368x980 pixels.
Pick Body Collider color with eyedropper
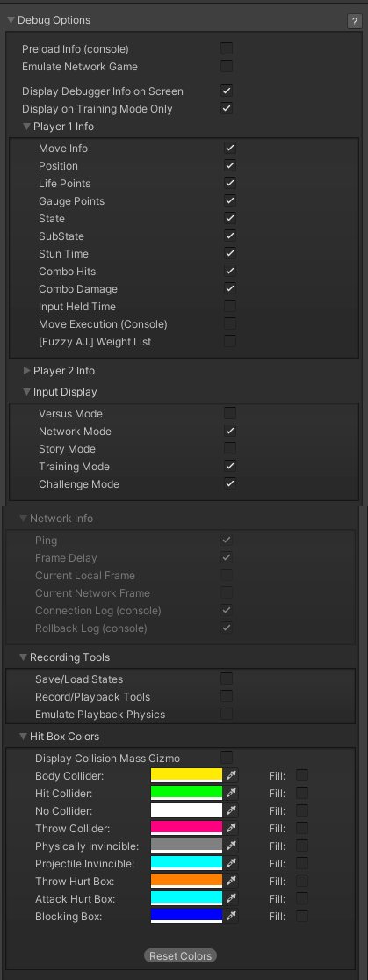pos(231,775)
